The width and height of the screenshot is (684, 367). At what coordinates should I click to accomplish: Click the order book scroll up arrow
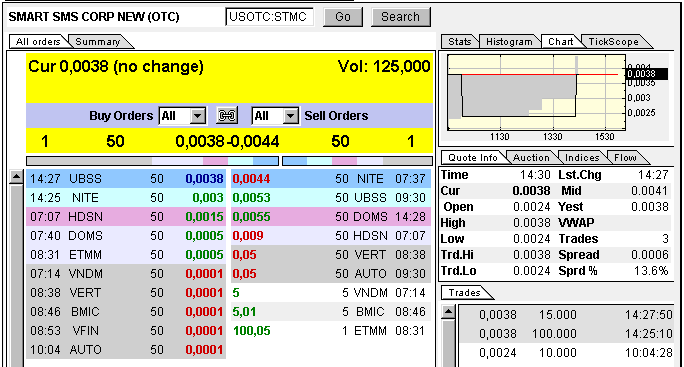[16, 177]
